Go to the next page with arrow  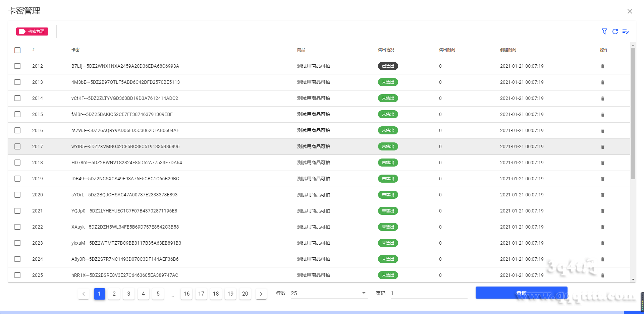pos(261,294)
